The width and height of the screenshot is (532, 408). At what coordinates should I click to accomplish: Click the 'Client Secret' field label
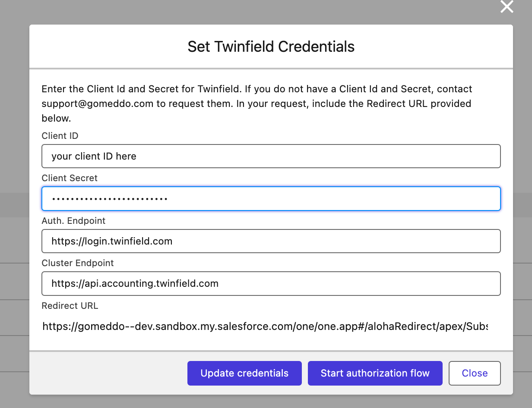click(x=70, y=178)
